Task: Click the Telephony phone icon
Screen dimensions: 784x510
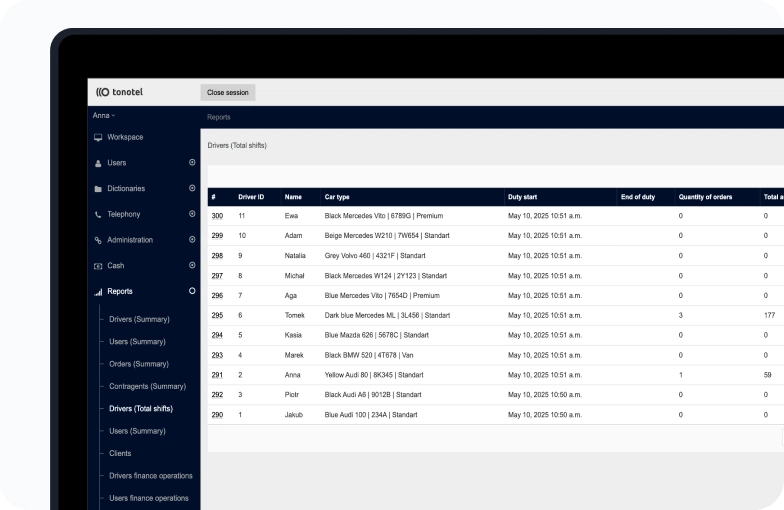Action: pos(98,215)
